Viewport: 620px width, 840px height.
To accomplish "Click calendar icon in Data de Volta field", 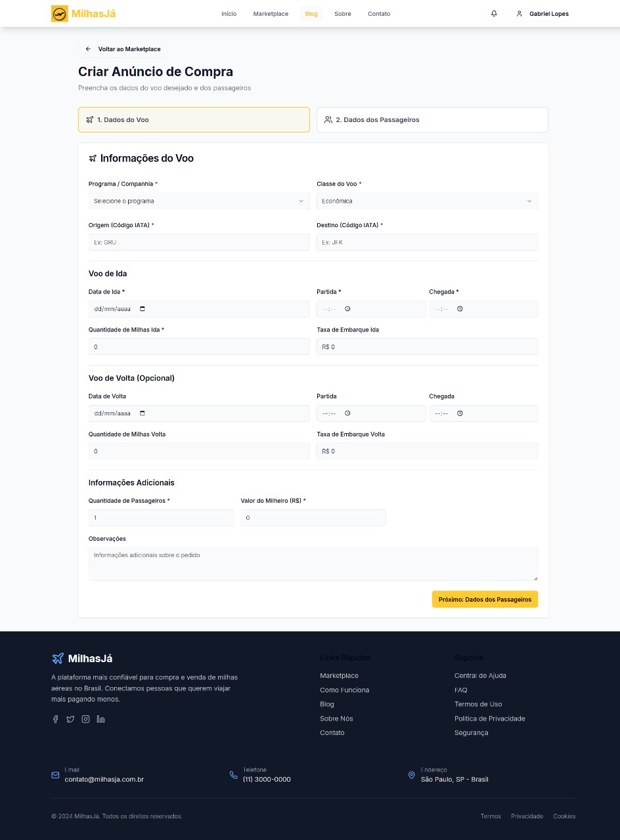I will [143, 413].
